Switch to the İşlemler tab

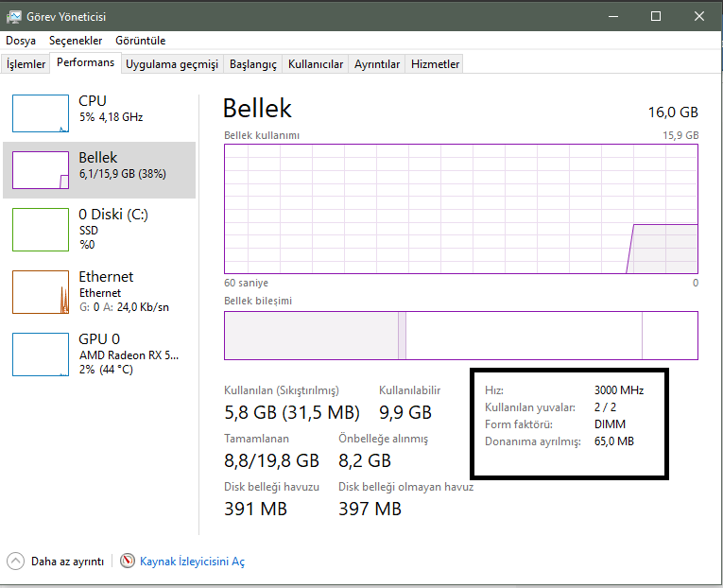26,64
